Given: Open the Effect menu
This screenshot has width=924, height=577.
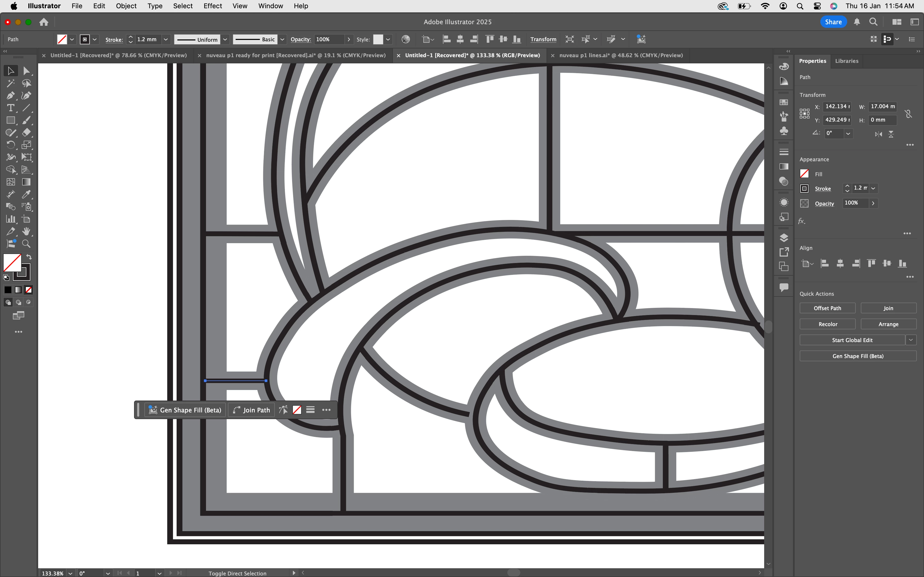Looking at the screenshot, I should 212,6.
